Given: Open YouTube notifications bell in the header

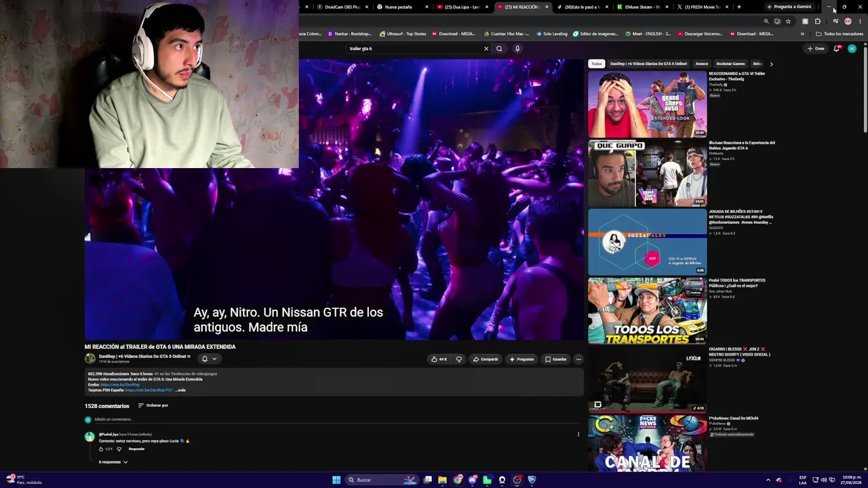Looking at the screenshot, I should [837, 49].
